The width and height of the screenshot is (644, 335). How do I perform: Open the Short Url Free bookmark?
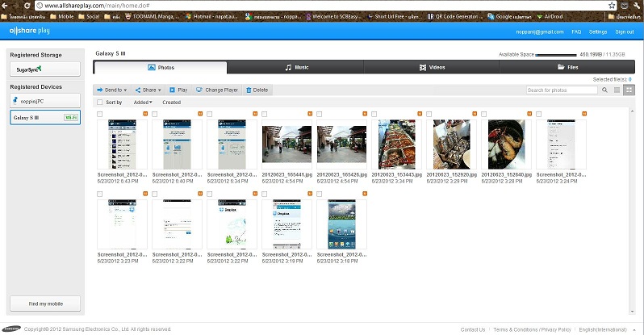[x=395, y=16]
